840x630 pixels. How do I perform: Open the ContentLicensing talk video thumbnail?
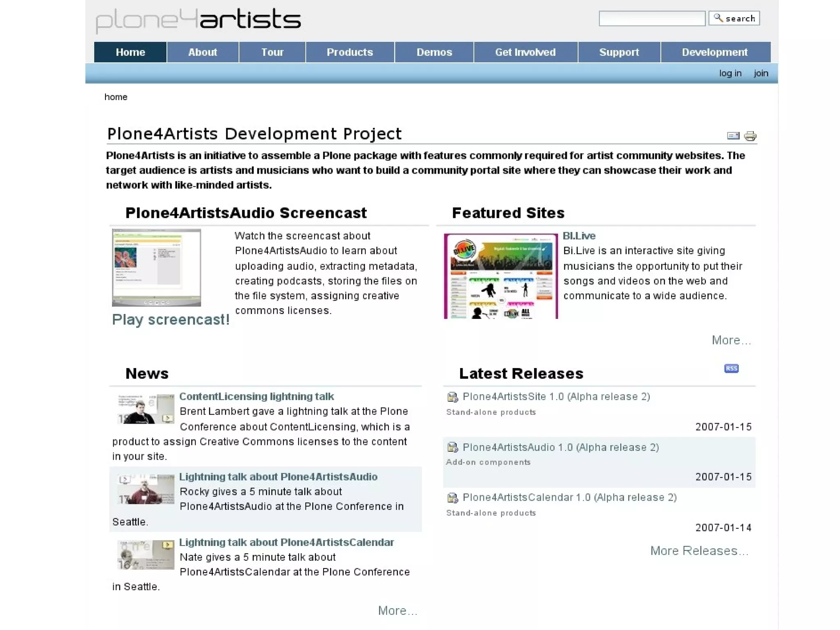(x=145, y=409)
